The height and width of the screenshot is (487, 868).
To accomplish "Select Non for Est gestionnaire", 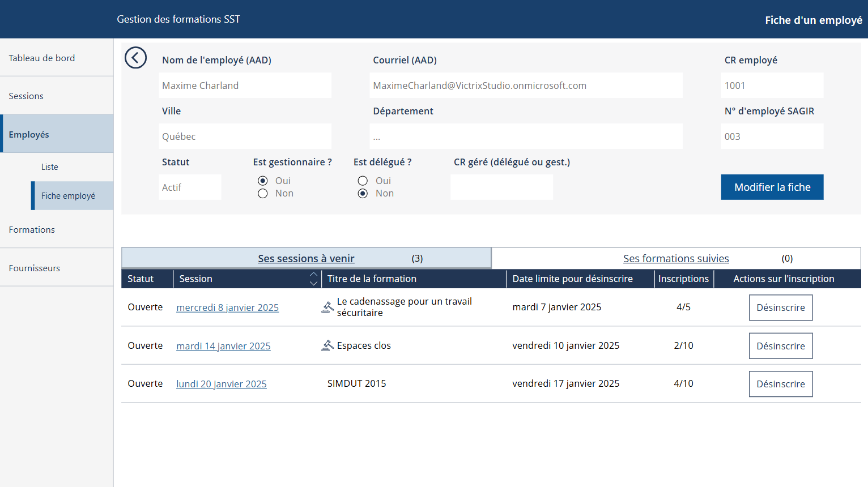I will click(x=263, y=194).
